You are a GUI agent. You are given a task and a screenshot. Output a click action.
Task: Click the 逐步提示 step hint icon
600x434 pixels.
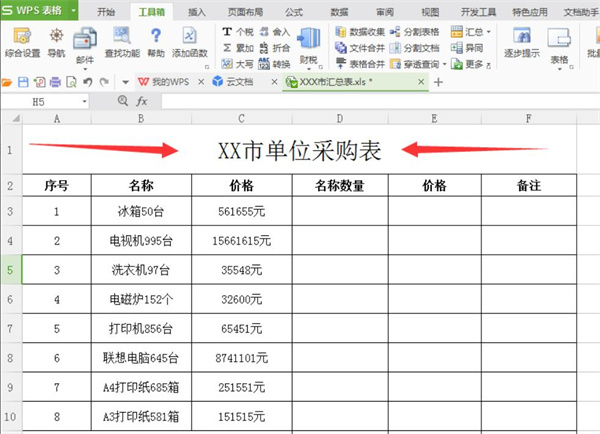tap(522, 36)
